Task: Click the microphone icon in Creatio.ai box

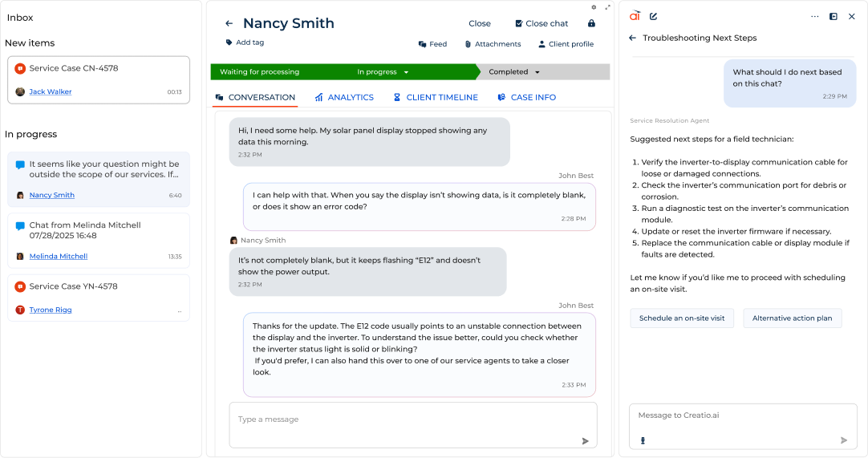Action: pyautogui.click(x=643, y=440)
